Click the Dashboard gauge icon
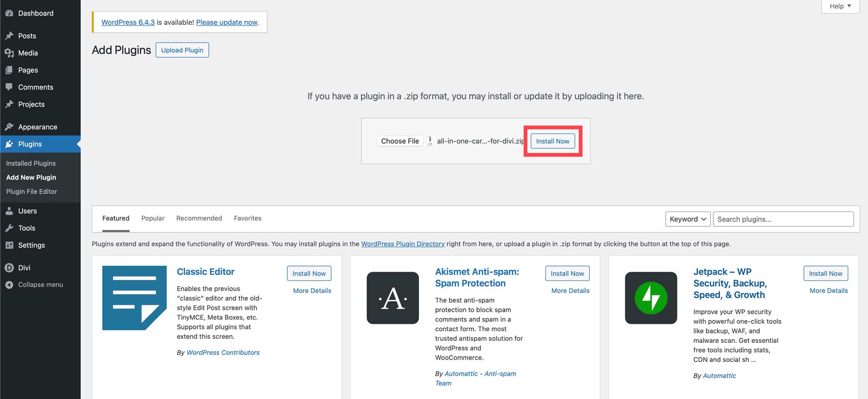Viewport: 868px width, 399px height. [x=9, y=13]
